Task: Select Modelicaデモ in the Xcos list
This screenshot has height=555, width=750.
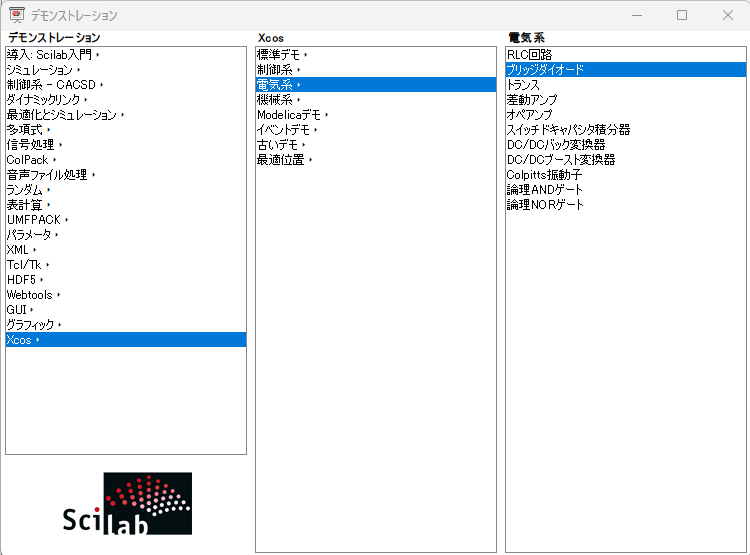Action: 376,115
